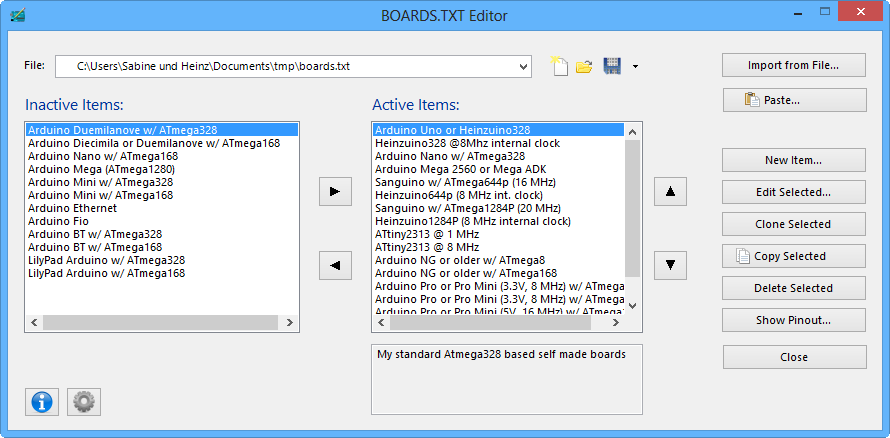Select Arduino Uno or Heinzuino328 in Active list

coord(498,130)
